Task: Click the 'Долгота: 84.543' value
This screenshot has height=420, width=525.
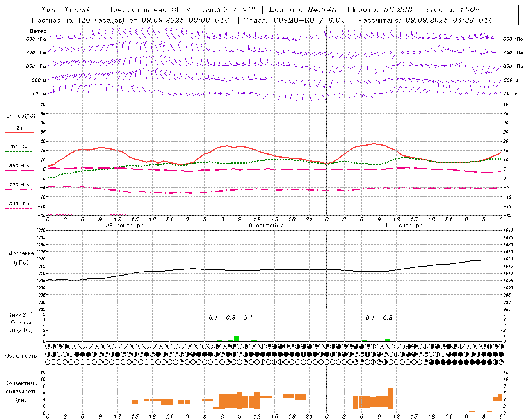Action: click(303, 10)
